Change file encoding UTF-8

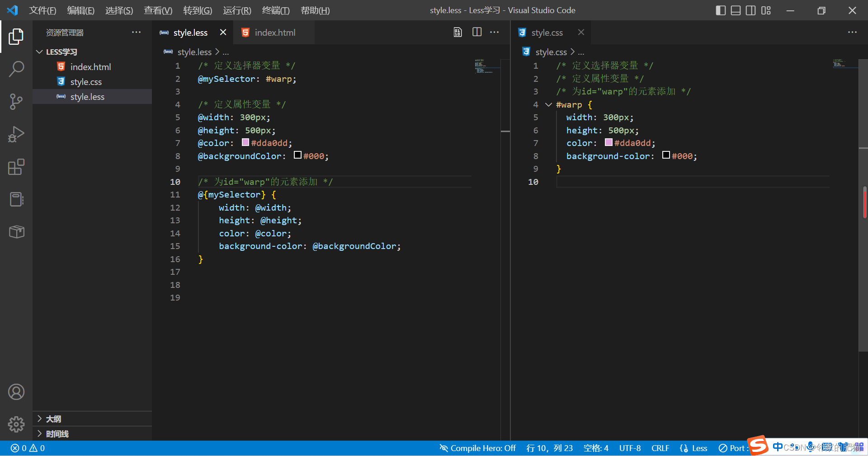[630, 448]
